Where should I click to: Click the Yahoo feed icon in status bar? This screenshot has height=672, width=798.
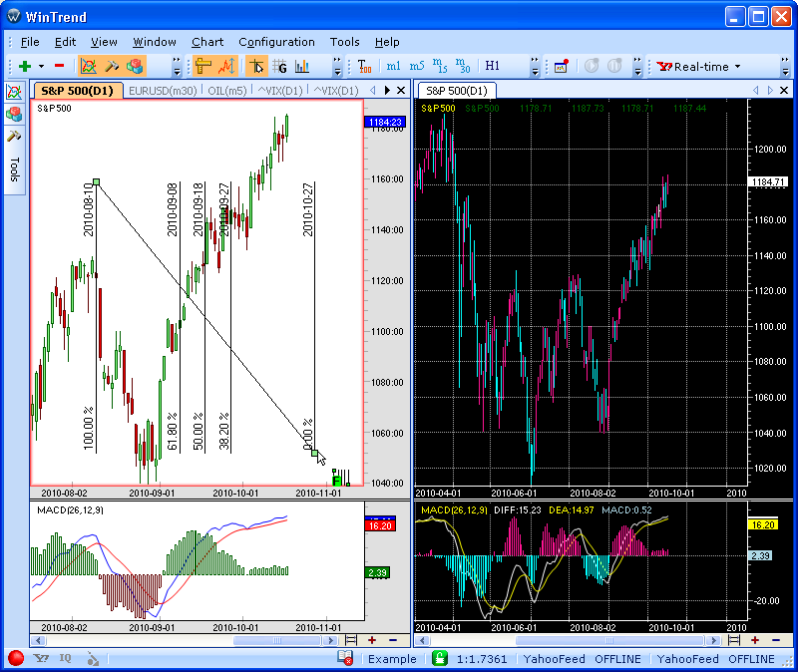tap(41, 658)
